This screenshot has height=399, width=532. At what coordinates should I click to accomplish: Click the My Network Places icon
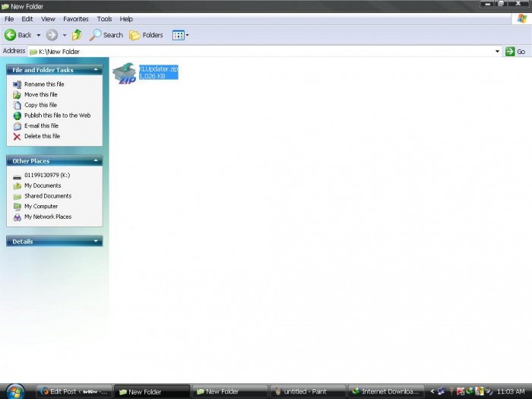(x=17, y=217)
